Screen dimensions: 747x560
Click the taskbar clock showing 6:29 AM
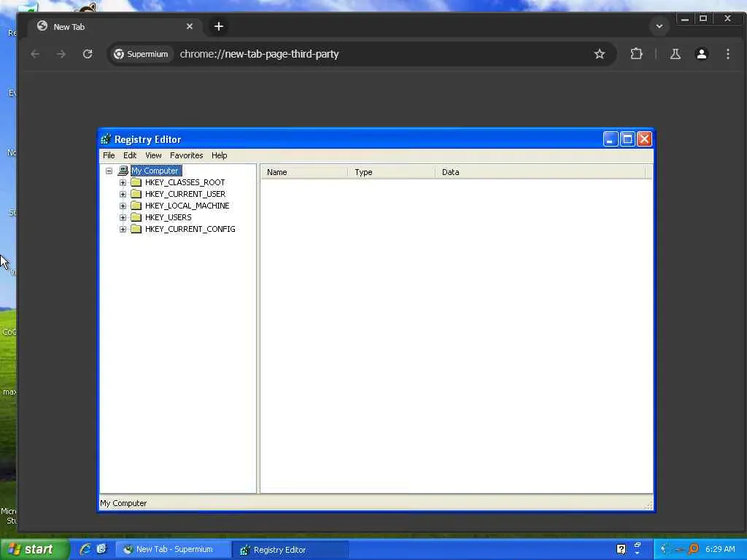[720, 550]
